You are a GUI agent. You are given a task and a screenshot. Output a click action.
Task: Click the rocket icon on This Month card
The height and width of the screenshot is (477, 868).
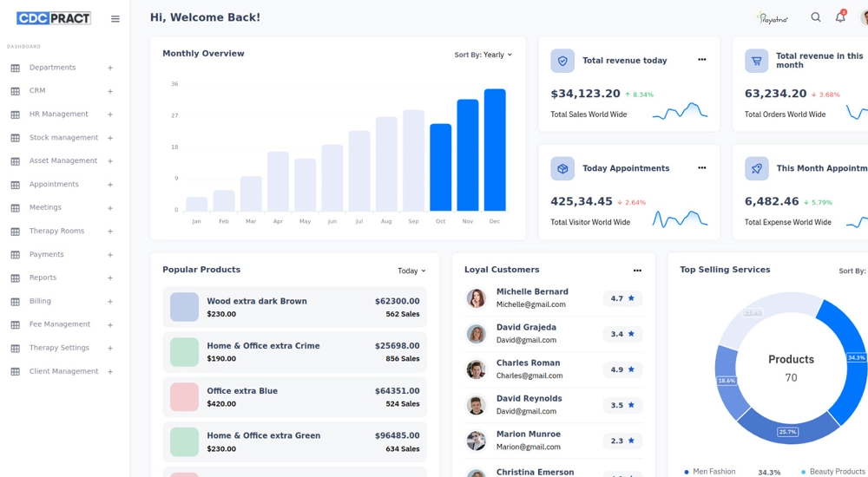[x=756, y=168]
